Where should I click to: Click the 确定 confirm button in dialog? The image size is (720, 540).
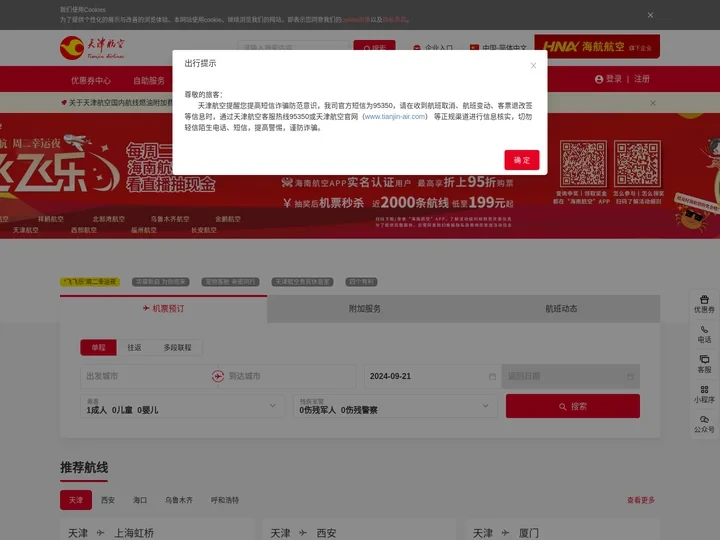522,160
